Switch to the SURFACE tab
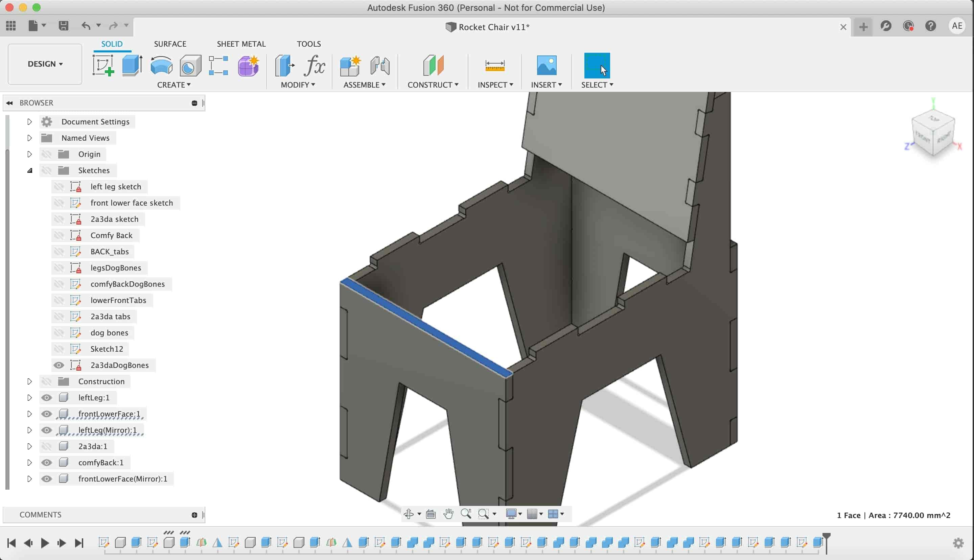The image size is (974, 560). (170, 44)
